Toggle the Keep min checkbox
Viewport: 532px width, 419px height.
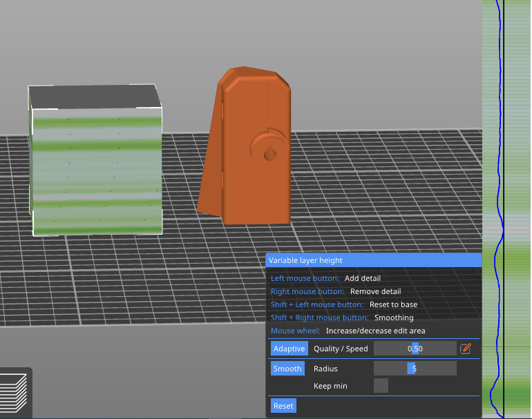click(x=381, y=386)
